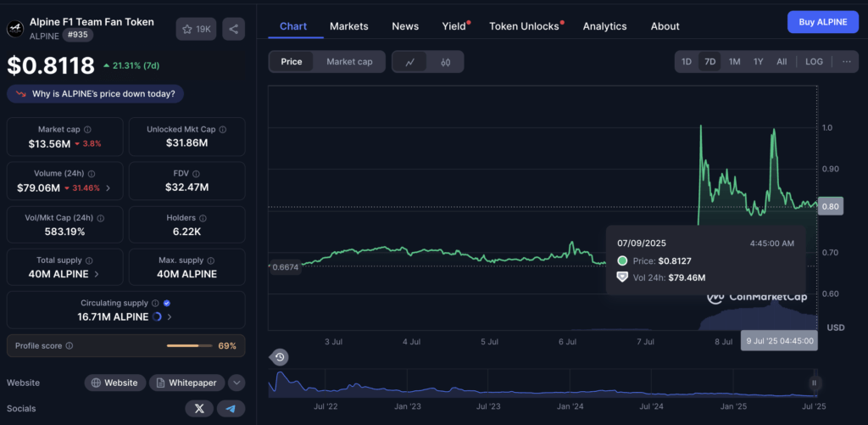Open the Whitepaper link button

(186, 383)
